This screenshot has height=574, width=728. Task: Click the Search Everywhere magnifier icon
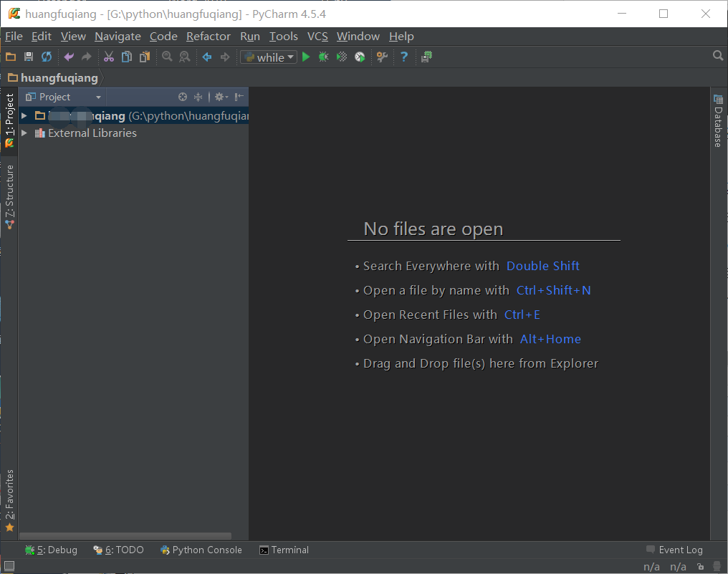718,56
